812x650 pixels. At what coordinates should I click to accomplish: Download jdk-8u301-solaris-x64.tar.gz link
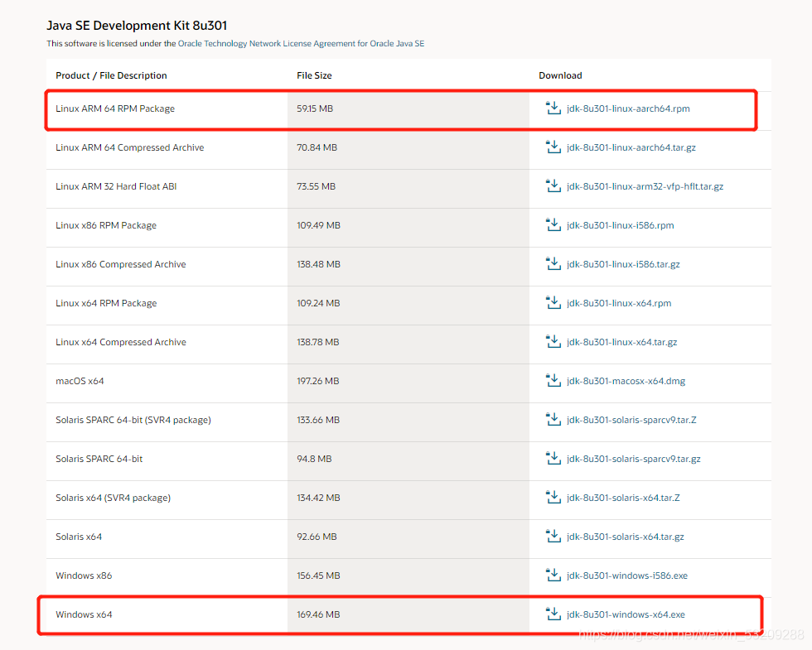(625, 537)
